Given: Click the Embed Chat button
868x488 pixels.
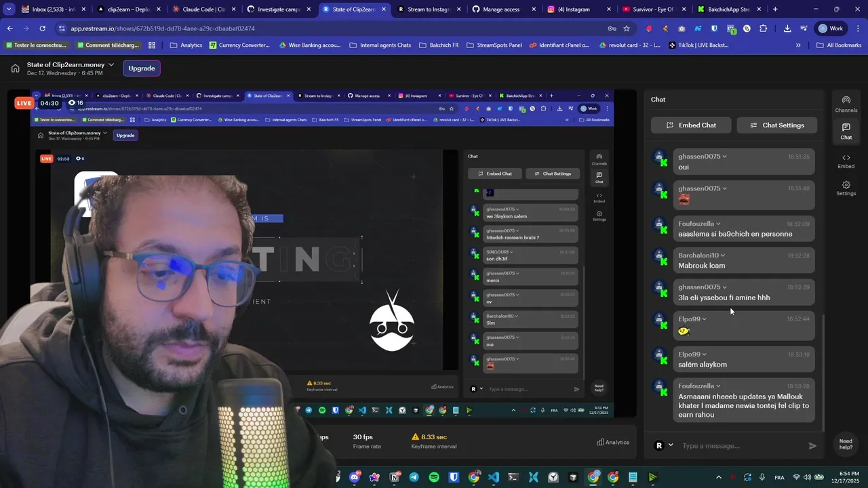Looking at the screenshot, I should (x=691, y=125).
